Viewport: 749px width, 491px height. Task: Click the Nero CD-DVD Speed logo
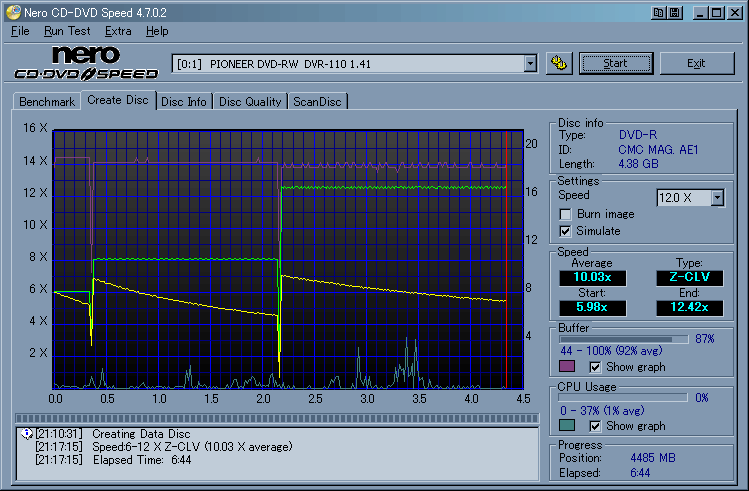[x=85, y=63]
